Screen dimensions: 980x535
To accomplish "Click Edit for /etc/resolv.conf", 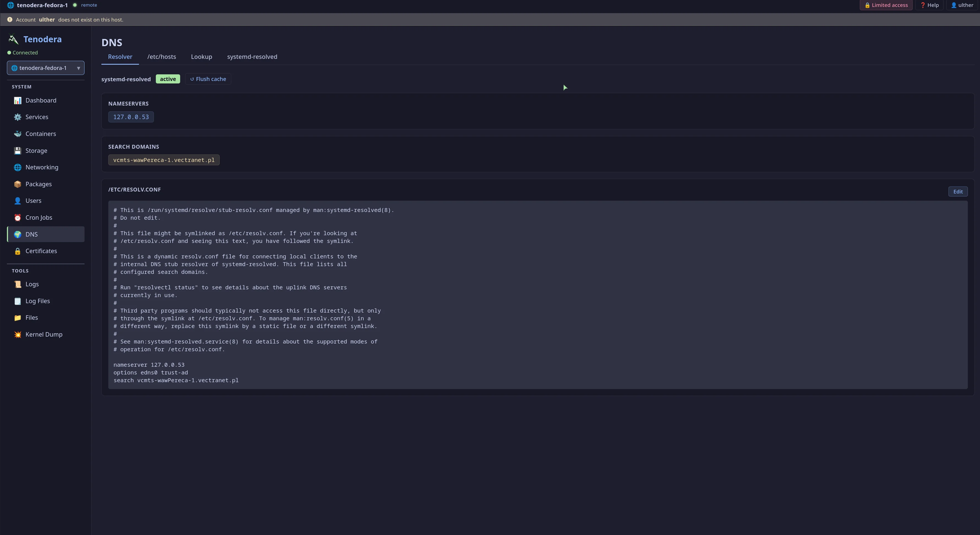I will coord(958,192).
